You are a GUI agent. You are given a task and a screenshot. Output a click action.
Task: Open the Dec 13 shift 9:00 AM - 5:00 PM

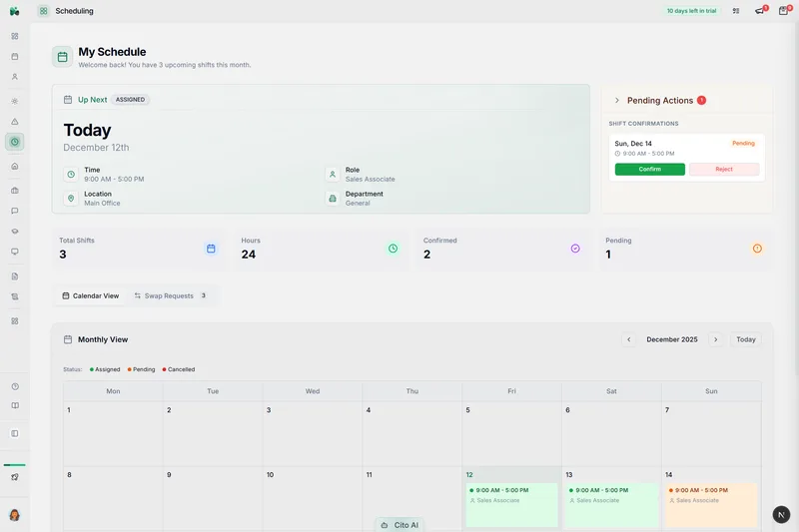(611, 504)
